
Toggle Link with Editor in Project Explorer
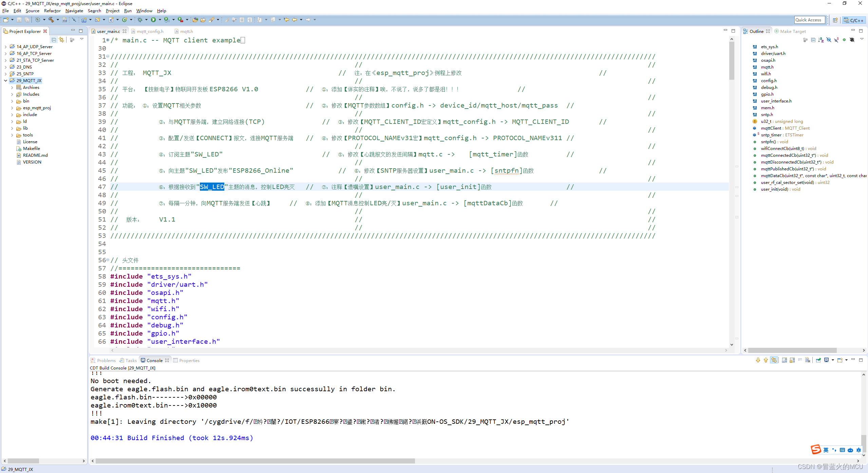click(x=61, y=40)
